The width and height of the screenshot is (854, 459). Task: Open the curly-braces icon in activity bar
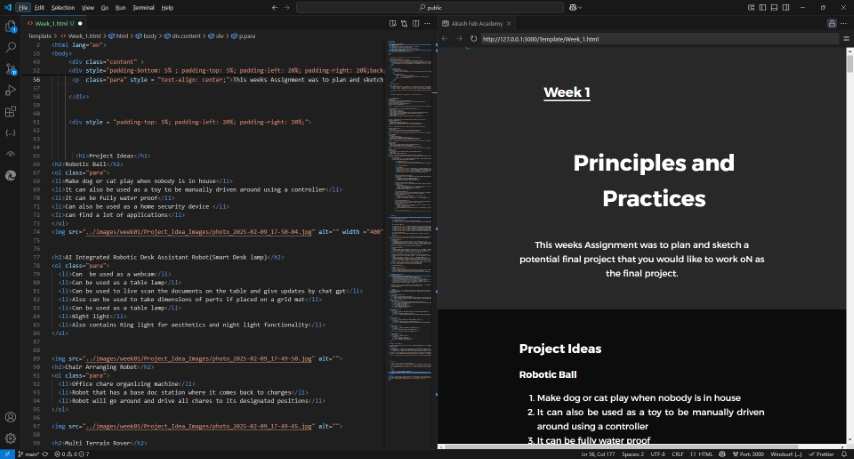pyautogui.click(x=10, y=133)
